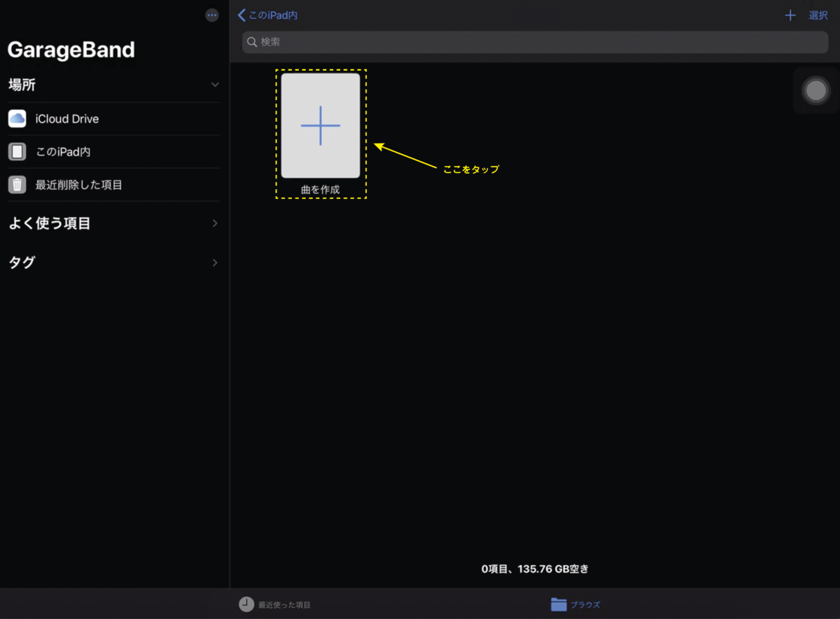840x619 pixels.
Task: Switch to the ブラウズ tab
Action: 575,604
